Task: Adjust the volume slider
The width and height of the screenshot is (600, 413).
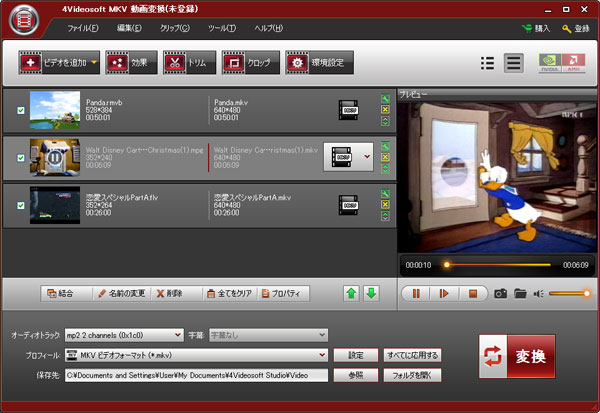Action: tap(569, 294)
